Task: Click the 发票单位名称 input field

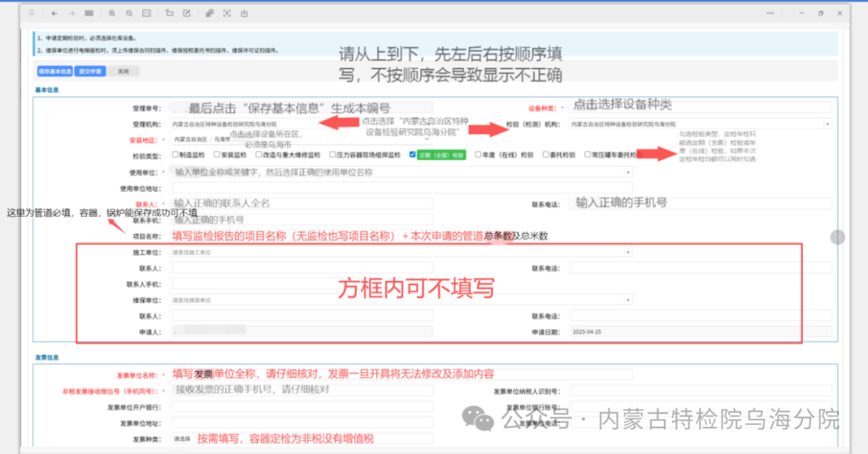Action: (x=402, y=375)
